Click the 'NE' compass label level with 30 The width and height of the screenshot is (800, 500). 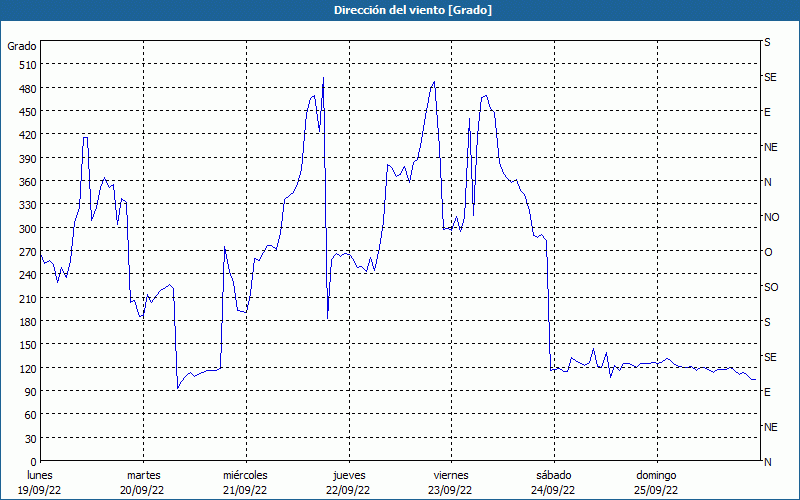pyautogui.click(x=771, y=427)
